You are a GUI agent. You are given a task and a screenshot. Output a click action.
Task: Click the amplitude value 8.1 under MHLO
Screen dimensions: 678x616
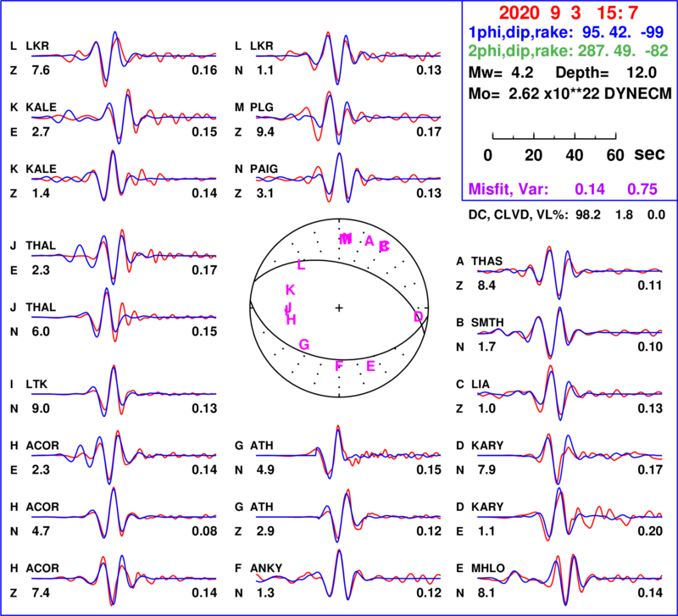[x=486, y=592]
